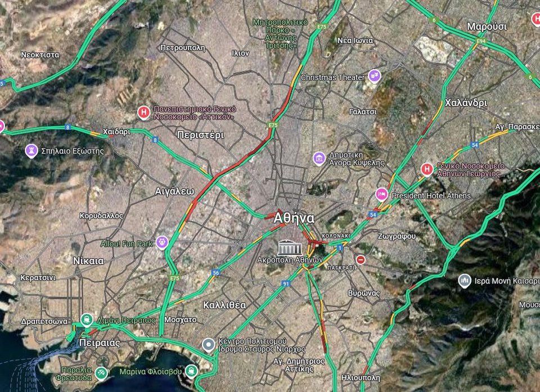Open the Christmas Theater purple marker

(x=375, y=76)
